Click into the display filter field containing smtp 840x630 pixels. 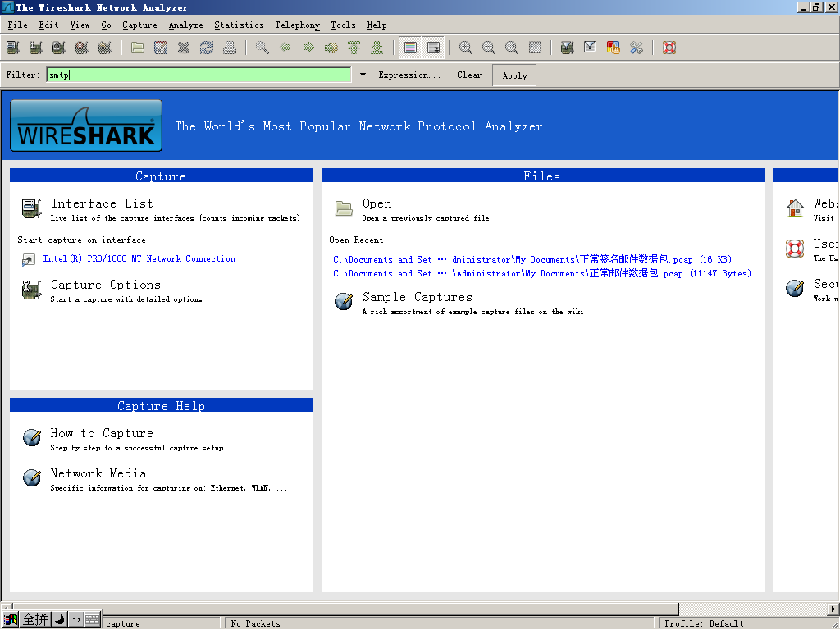[199, 75]
